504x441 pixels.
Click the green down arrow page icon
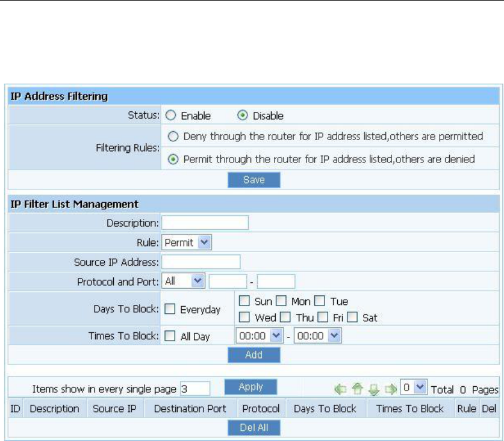[x=374, y=389]
